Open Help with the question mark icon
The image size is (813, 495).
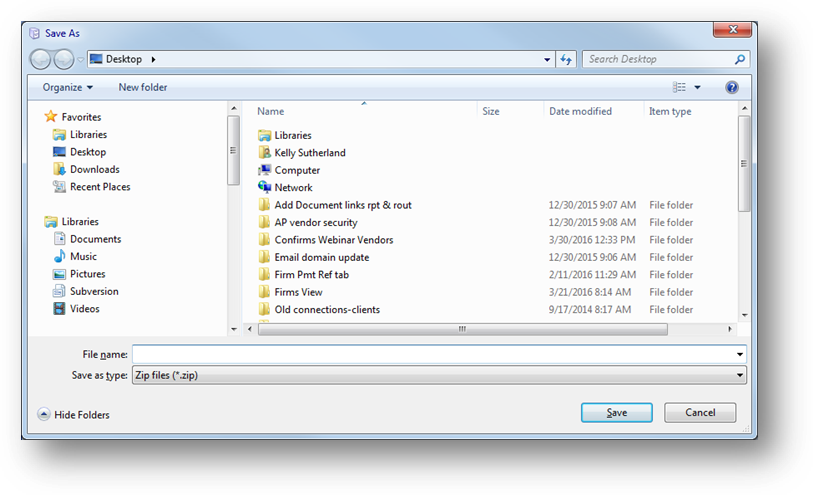(x=732, y=87)
